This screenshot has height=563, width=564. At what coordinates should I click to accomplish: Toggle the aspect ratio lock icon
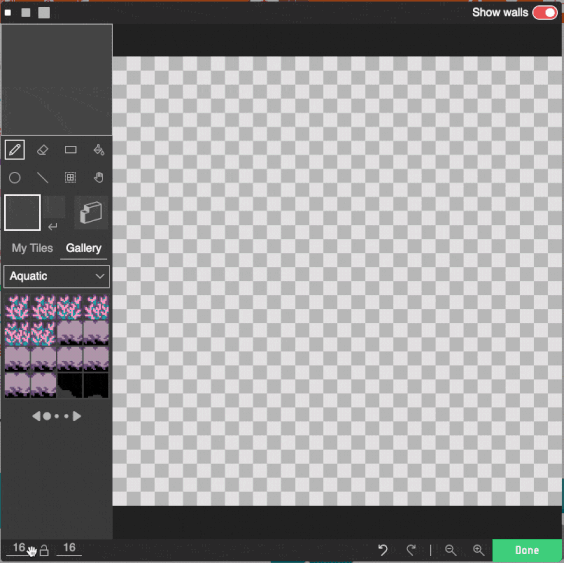[x=44, y=550]
